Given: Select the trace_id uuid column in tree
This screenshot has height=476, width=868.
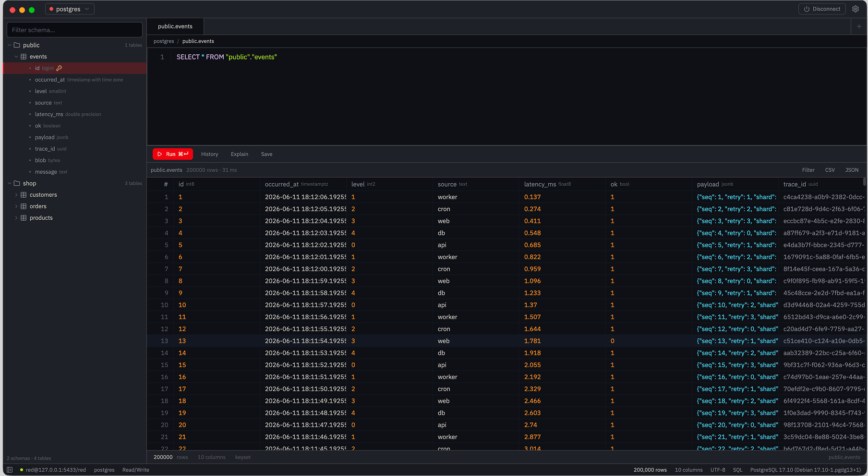Looking at the screenshot, I should pos(75,149).
